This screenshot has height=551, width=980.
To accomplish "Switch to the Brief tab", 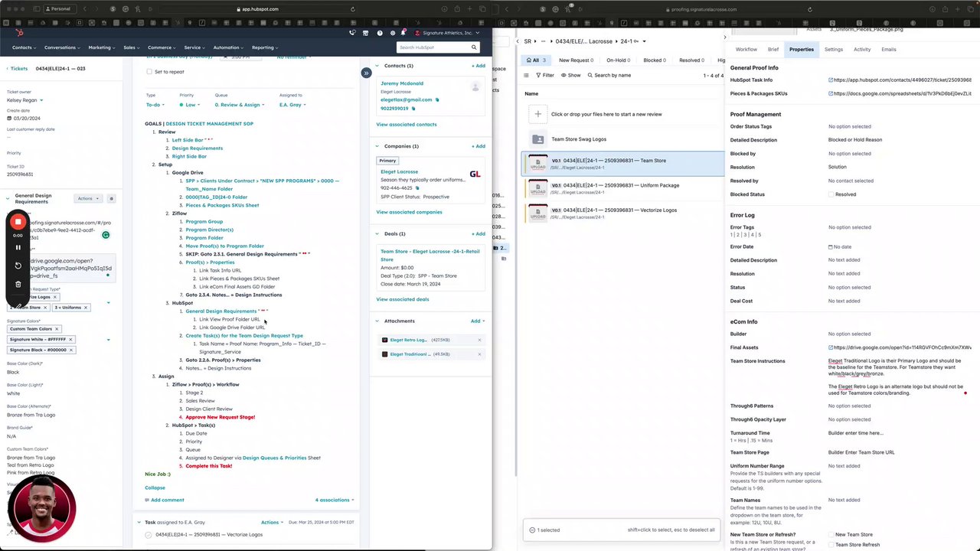I will (773, 50).
